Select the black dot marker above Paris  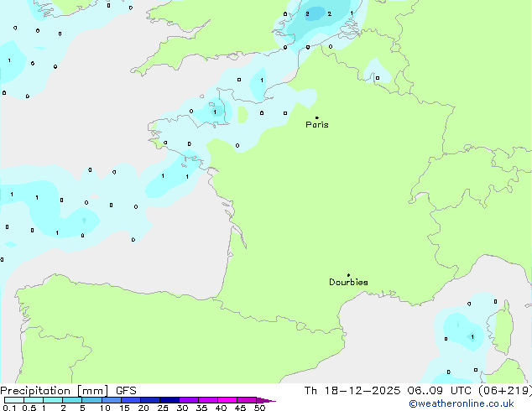pos(317,117)
